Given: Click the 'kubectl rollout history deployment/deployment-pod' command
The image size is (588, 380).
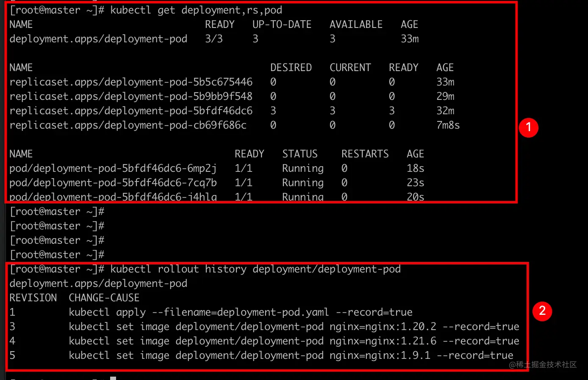Looking at the screenshot, I should click(x=255, y=269).
